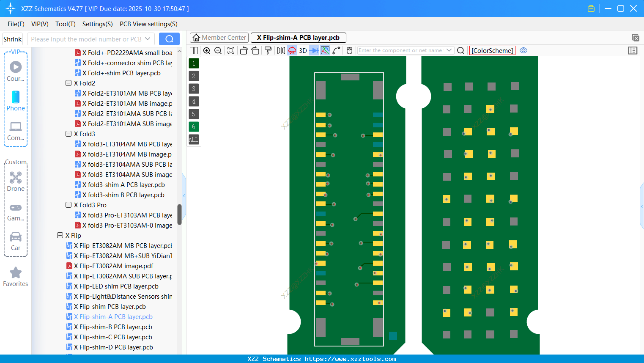The image size is (644, 363).
Task: Click the rotate left toolbar icon
Action: (244, 50)
